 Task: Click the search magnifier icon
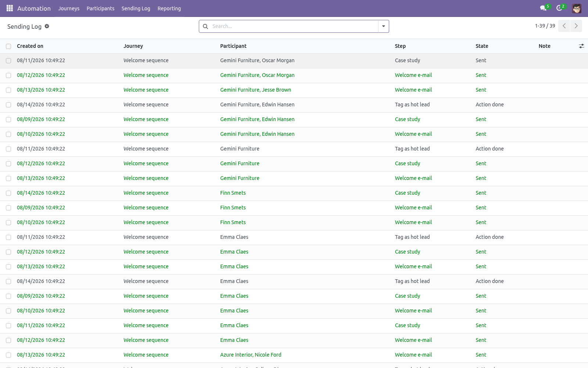205,26
